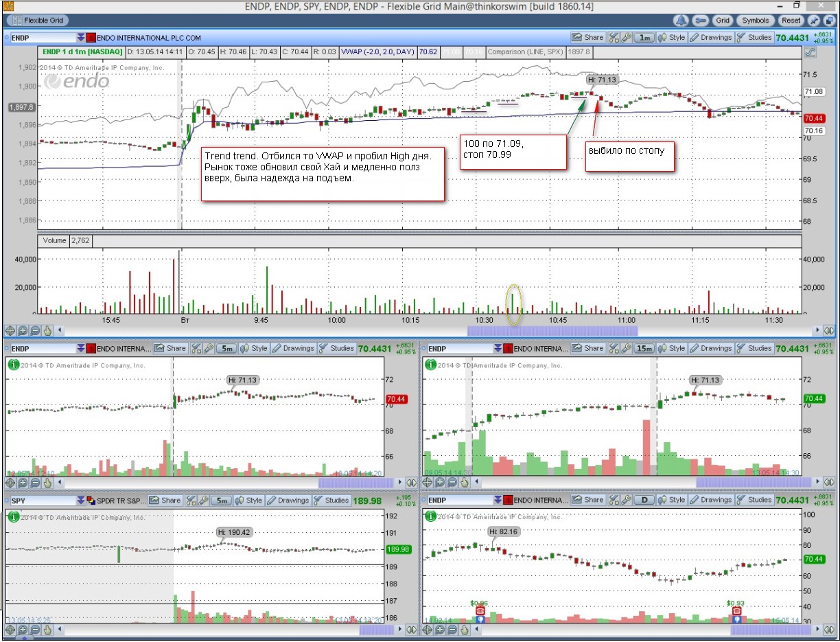Click green info icon on SPY chart
Screen dimensions: 840x642
click(12, 516)
